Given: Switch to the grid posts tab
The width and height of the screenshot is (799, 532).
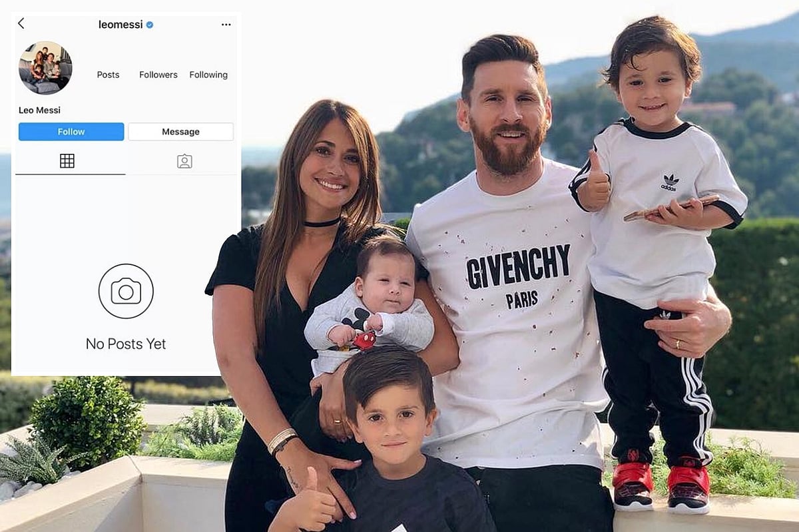Looking at the screenshot, I should [x=67, y=160].
